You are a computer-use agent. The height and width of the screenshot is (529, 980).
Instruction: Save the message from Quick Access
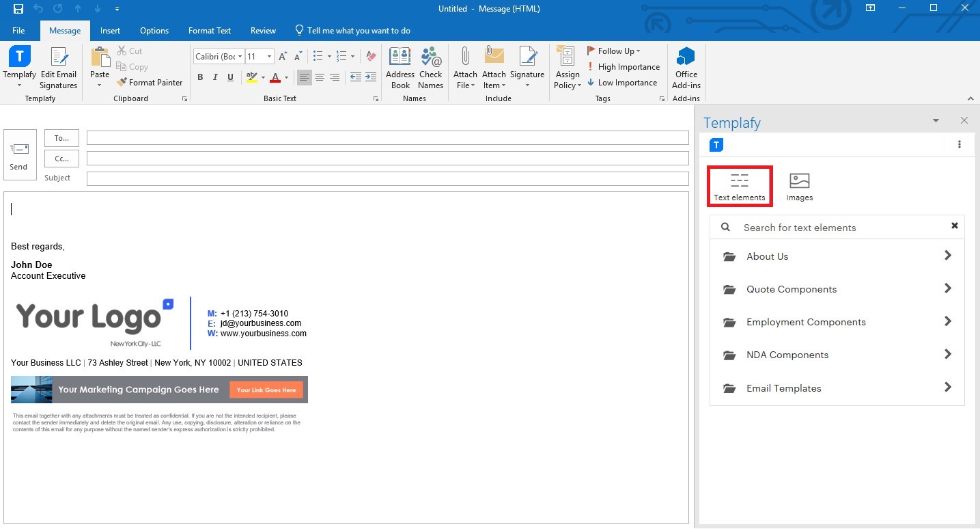coord(18,9)
